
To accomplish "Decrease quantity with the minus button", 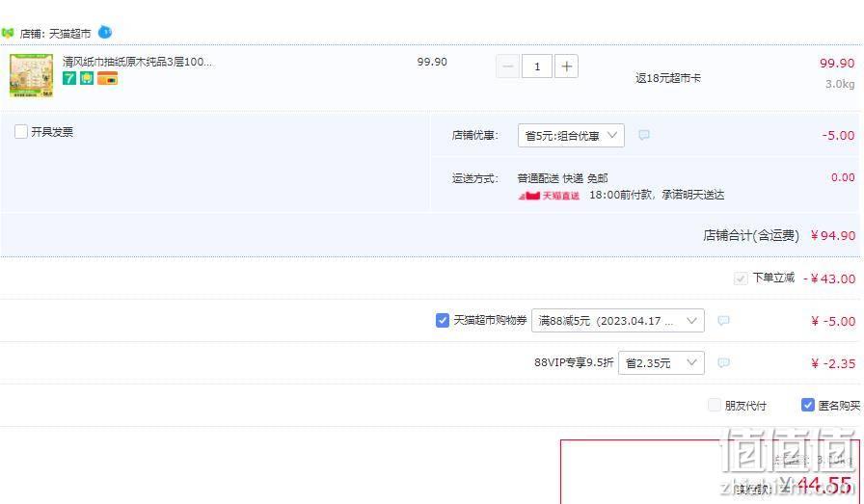I will tap(507, 66).
